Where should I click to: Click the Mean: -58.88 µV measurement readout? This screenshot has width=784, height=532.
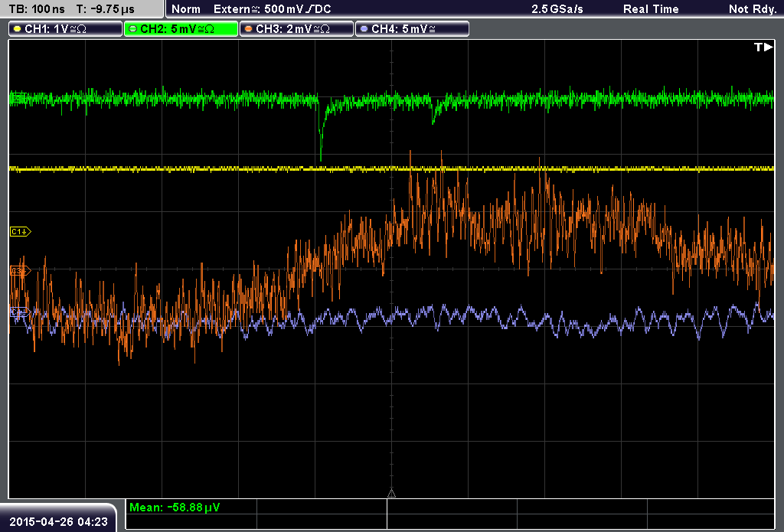pos(175,508)
